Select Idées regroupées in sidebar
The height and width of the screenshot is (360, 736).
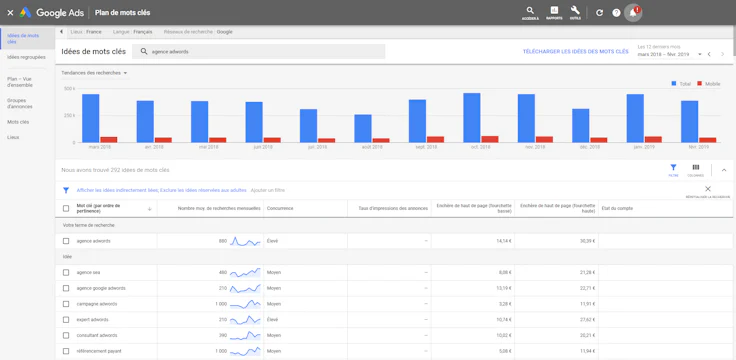[x=26, y=57]
